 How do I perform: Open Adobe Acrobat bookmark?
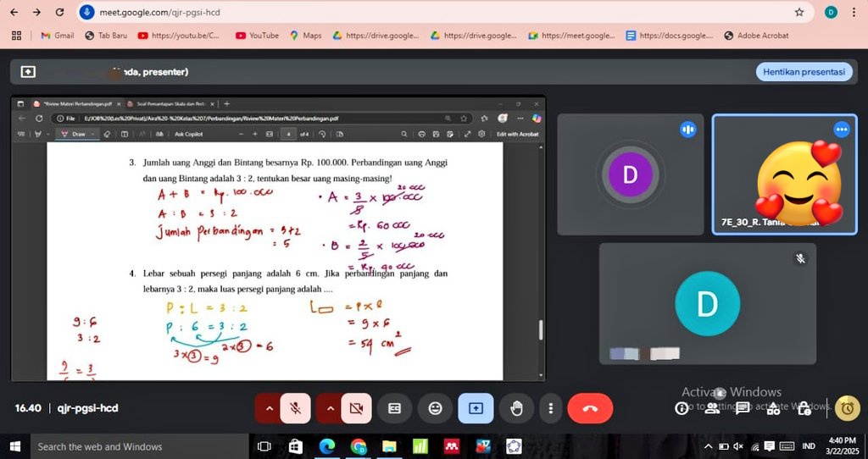[756, 36]
